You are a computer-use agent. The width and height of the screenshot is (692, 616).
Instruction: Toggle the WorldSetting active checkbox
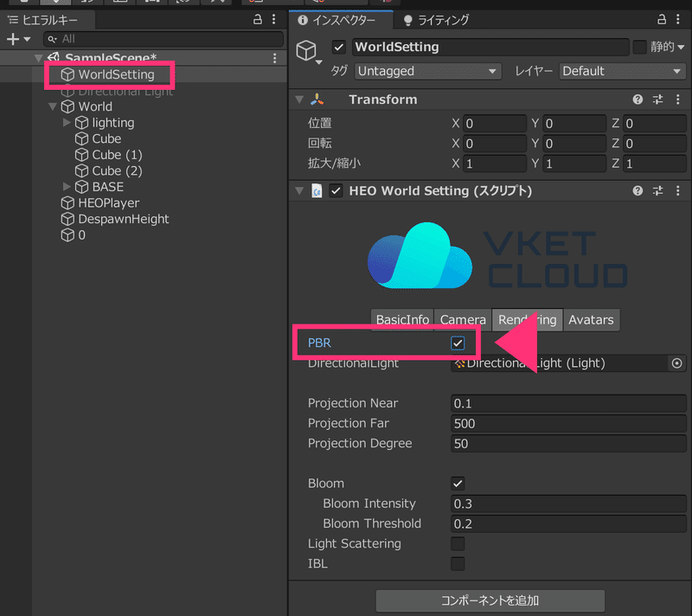338,47
